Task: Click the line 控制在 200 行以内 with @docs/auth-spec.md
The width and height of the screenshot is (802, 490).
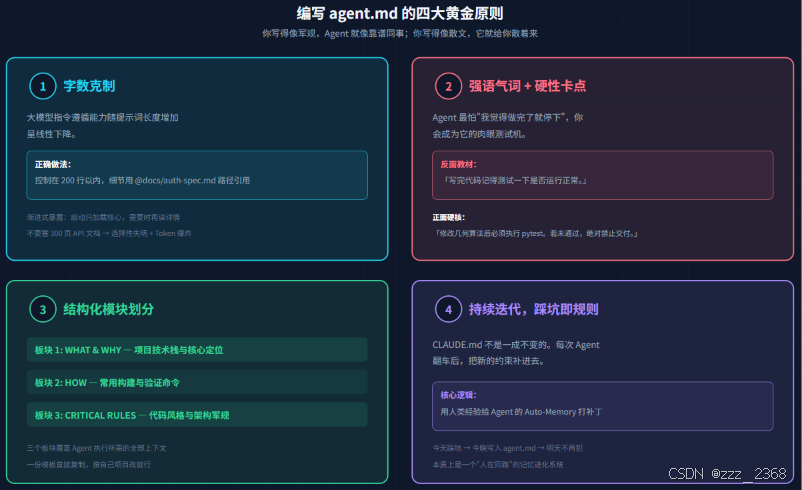Action: (142, 180)
